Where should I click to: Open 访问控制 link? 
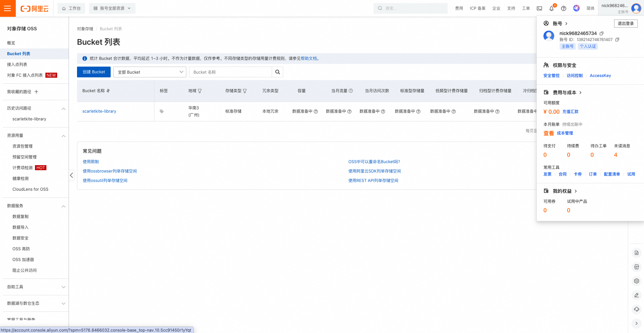click(575, 76)
